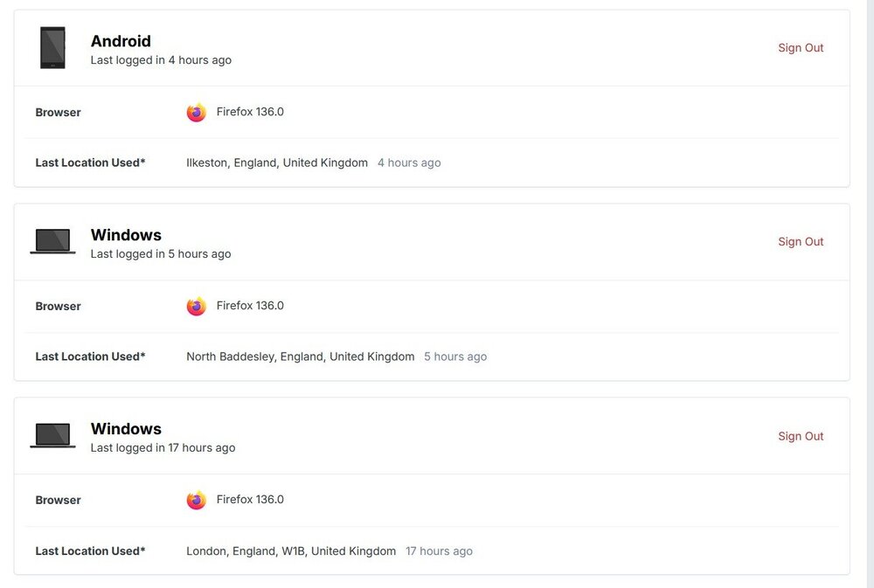Click the laptop icon for Windows 5 hours session
Screen dimensions: 874x588
coord(52,241)
